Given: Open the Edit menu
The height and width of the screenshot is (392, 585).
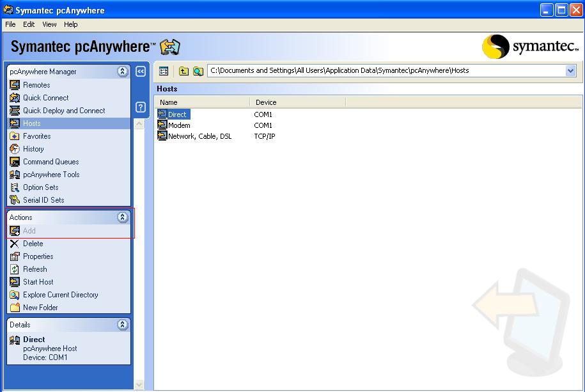Looking at the screenshot, I should (x=29, y=24).
